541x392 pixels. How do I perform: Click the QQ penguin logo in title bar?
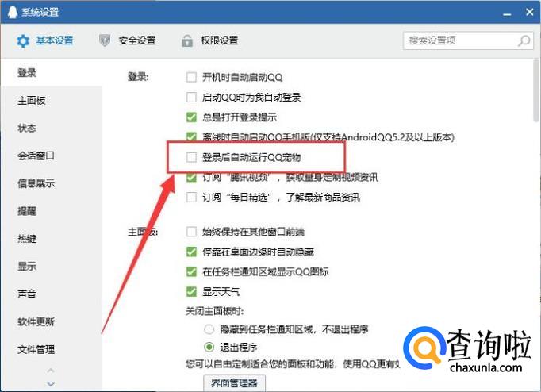12,12
